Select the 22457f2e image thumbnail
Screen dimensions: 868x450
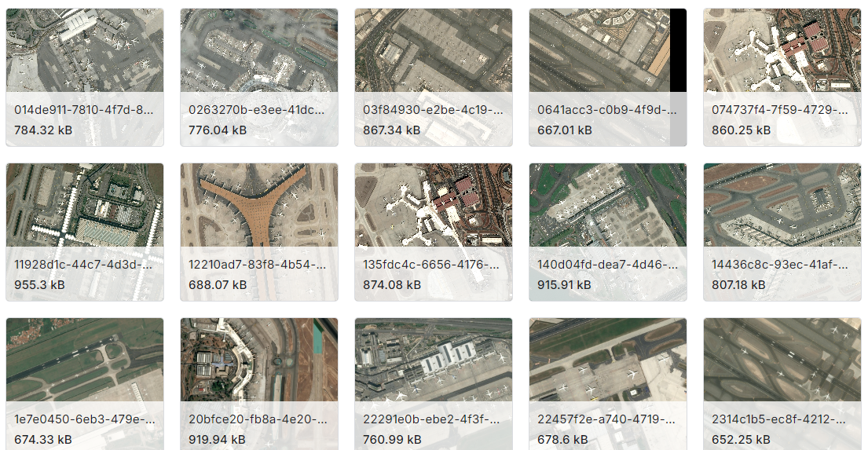click(x=608, y=360)
